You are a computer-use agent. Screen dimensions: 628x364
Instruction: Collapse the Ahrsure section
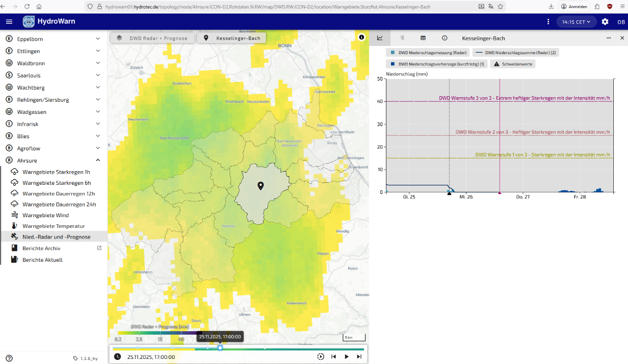click(x=98, y=160)
